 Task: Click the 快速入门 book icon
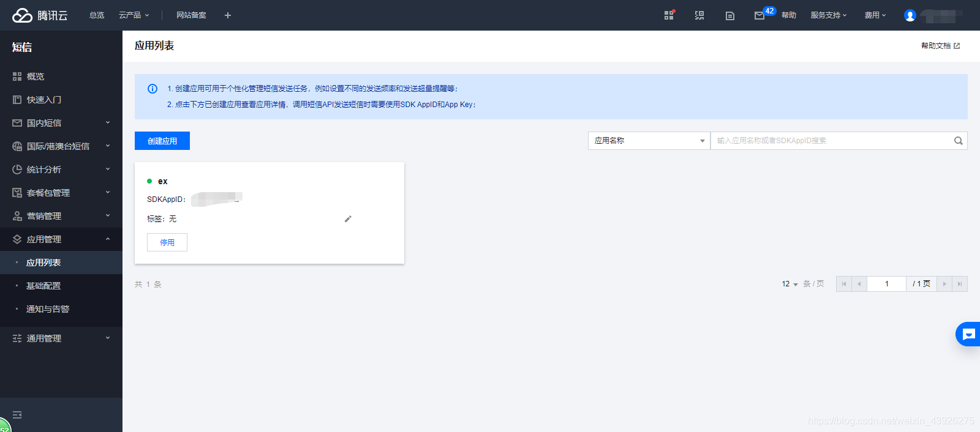pos(17,100)
